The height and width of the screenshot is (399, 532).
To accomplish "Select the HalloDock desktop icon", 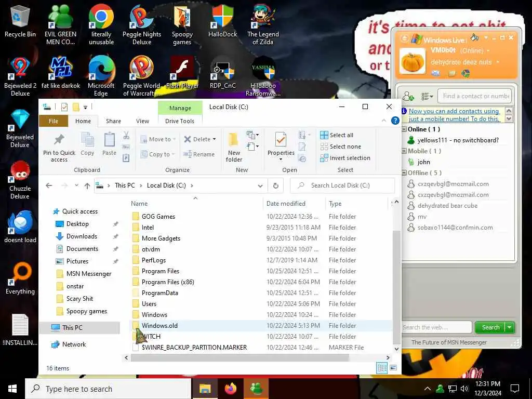I will (x=222, y=21).
